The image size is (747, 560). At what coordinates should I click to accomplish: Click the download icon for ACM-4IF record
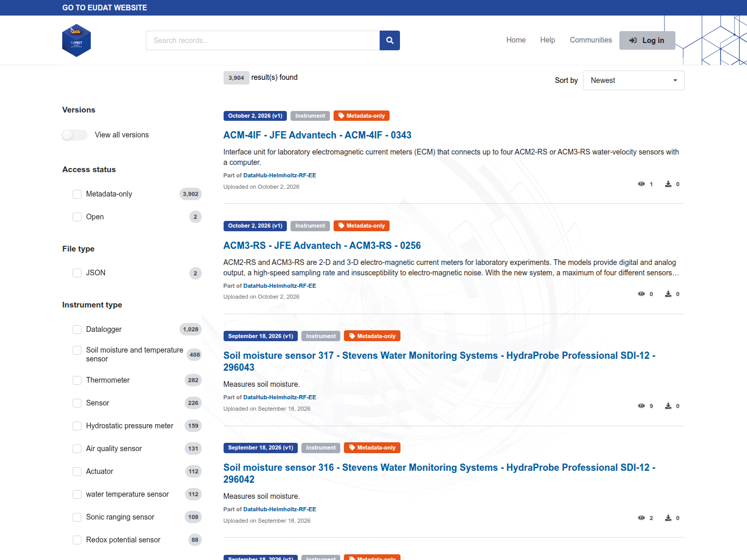668,184
